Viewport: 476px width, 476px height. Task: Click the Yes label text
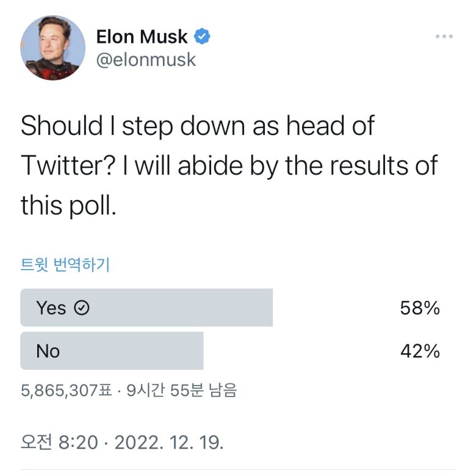(x=51, y=308)
